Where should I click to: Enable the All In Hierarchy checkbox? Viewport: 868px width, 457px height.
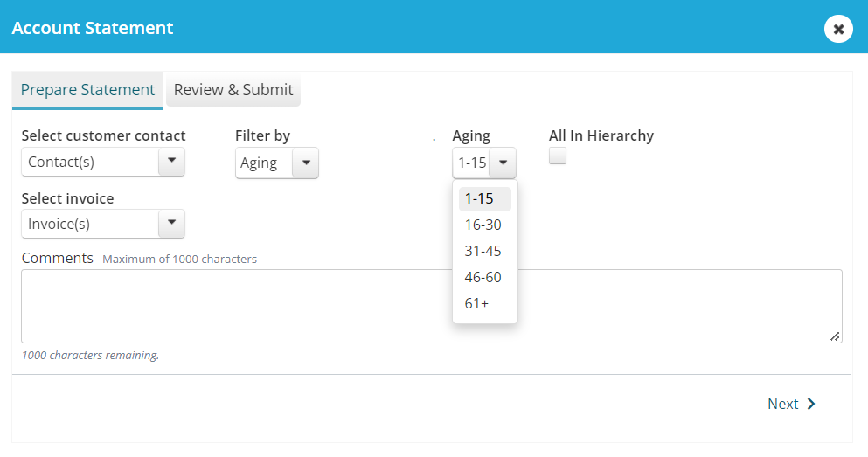(558, 156)
